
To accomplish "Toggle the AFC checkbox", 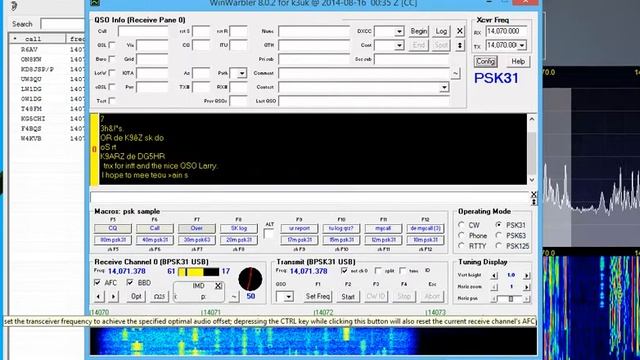I will pos(97,282).
